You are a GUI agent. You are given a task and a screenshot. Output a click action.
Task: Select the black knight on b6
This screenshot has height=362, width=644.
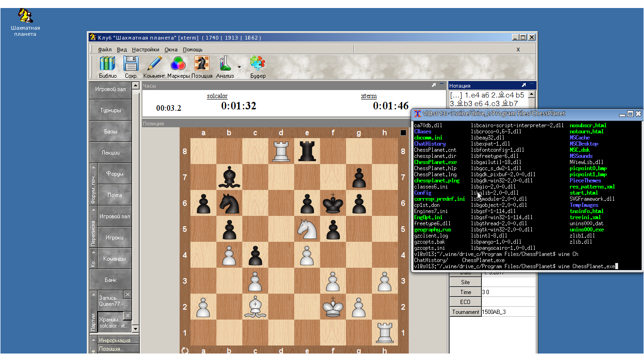click(230, 203)
